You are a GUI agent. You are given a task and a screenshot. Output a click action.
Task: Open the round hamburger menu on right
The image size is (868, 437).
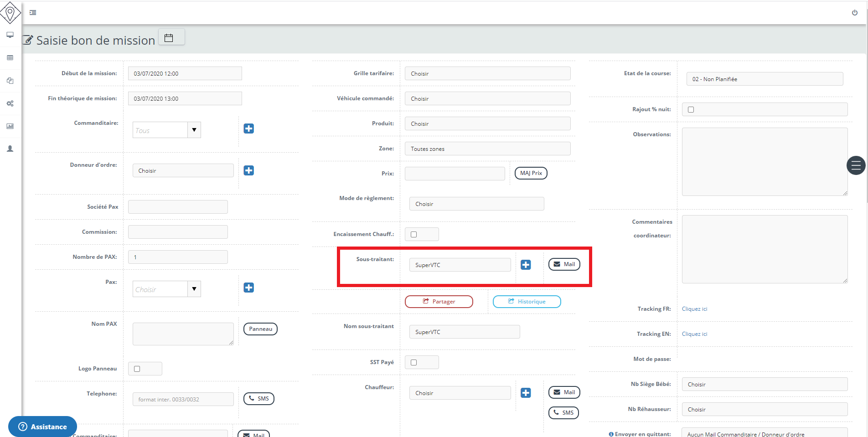coord(856,165)
